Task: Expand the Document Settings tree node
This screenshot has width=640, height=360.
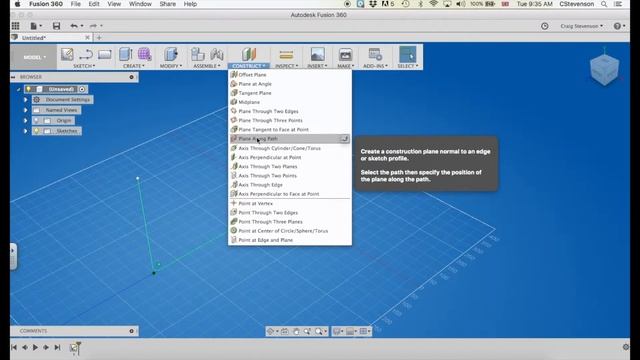Action: coord(25,100)
